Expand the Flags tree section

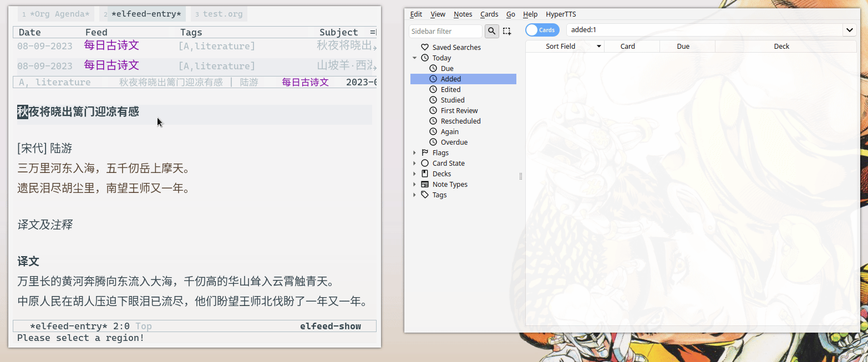[414, 152]
